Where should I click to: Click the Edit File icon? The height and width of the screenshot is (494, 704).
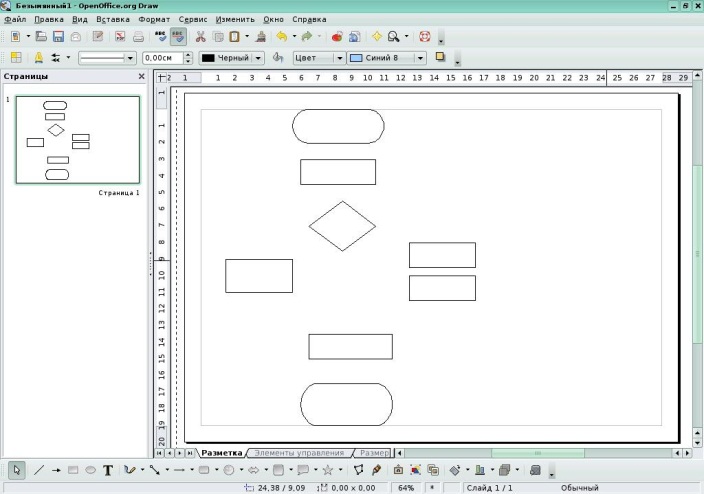click(x=97, y=37)
